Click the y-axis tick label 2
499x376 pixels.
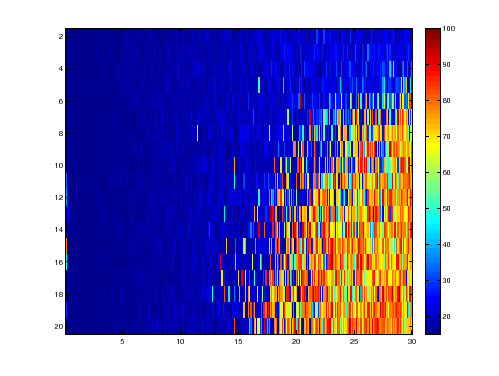point(61,37)
